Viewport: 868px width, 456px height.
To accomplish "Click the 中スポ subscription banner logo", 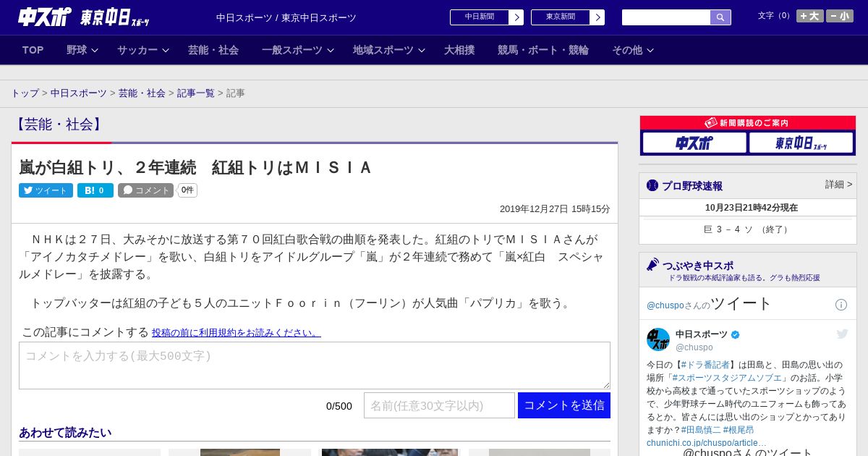I will coord(694,143).
